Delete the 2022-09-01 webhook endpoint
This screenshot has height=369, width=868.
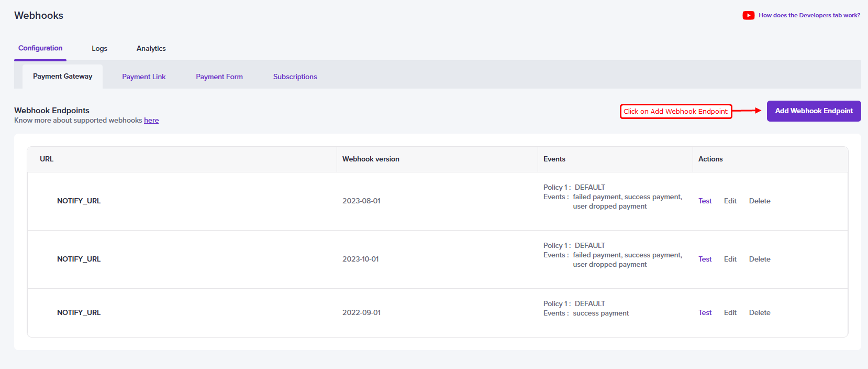click(x=760, y=312)
